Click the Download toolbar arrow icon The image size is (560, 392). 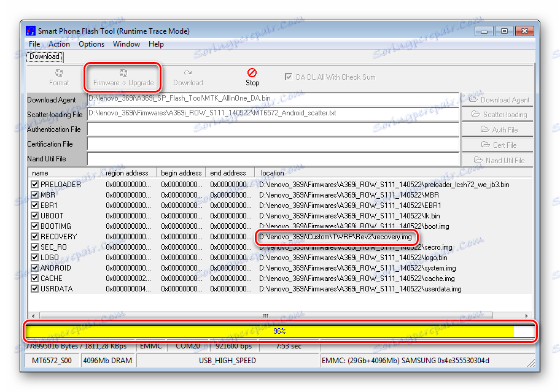tap(188, 73)
